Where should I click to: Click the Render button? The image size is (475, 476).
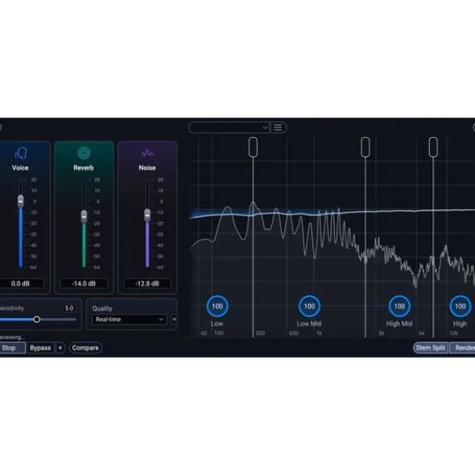[x=463, y=348]
